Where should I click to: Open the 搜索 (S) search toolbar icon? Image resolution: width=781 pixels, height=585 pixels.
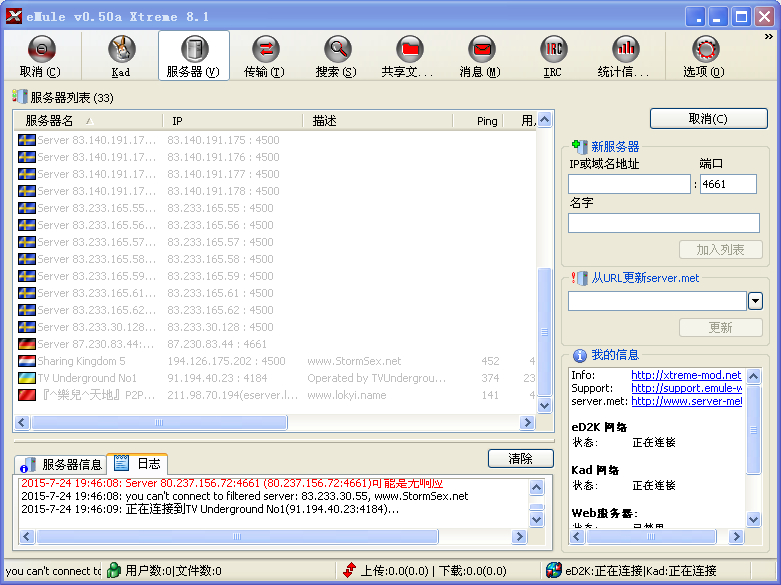(x=337, y=49)
